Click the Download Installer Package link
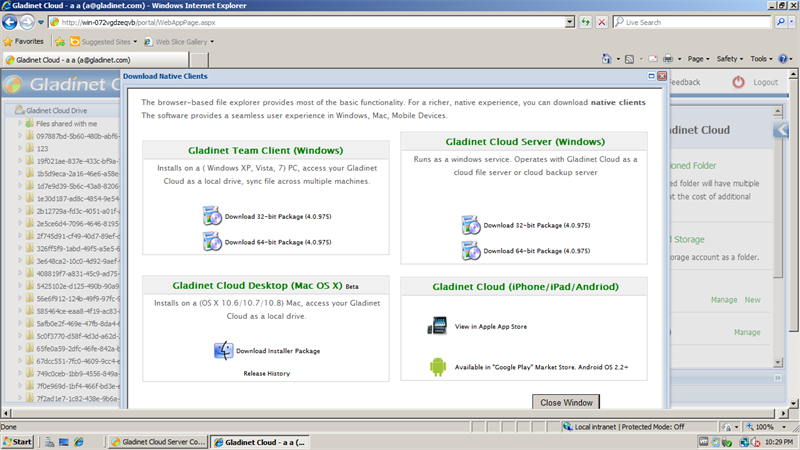800x450 pixels. (x=278, y=351)
